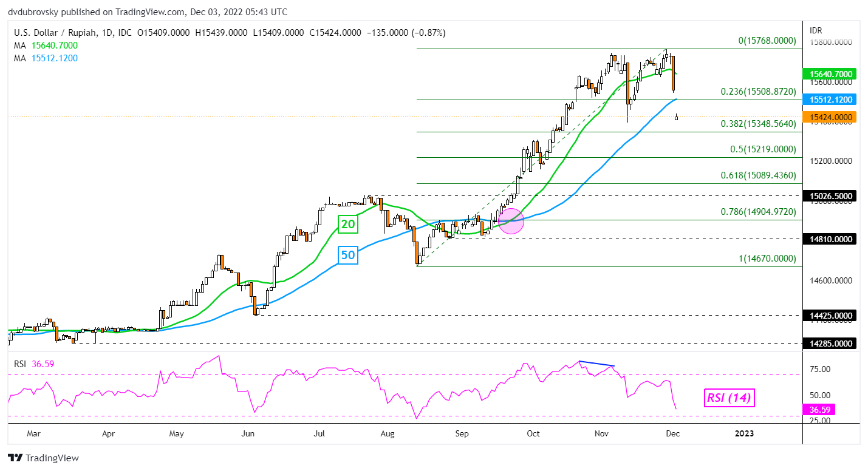Click the orange 15424.0000 current price label
Screen dimensions: 868x471
click(x=830, y=117)
